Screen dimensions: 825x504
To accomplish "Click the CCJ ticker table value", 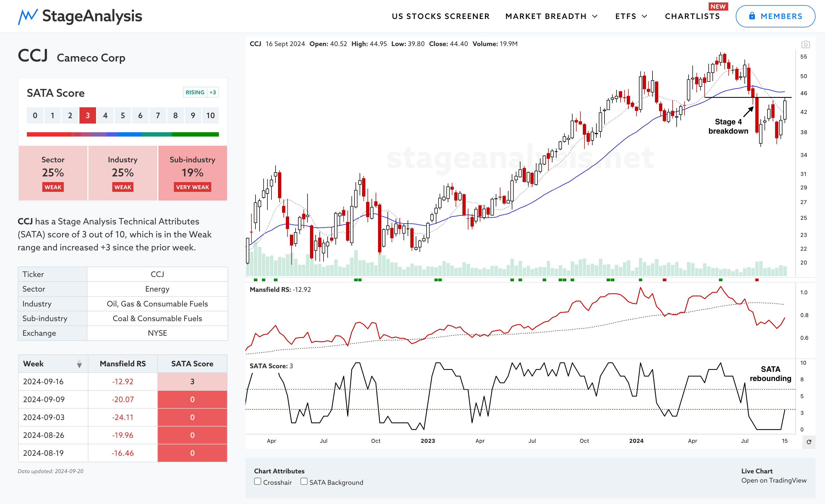I will coord(157,274).
